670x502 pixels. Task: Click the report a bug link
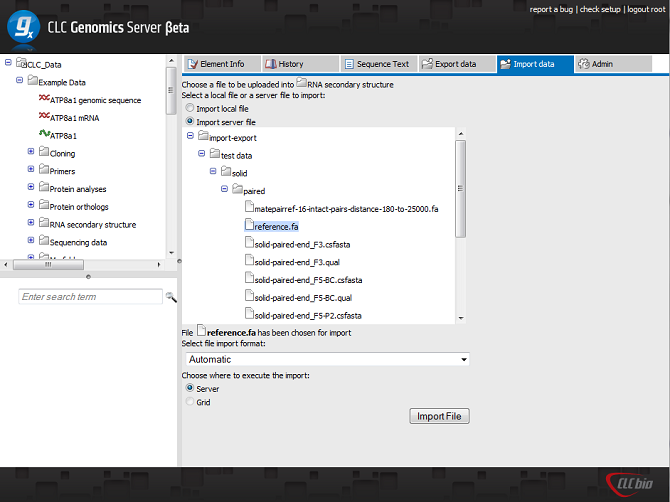(553, 9)
